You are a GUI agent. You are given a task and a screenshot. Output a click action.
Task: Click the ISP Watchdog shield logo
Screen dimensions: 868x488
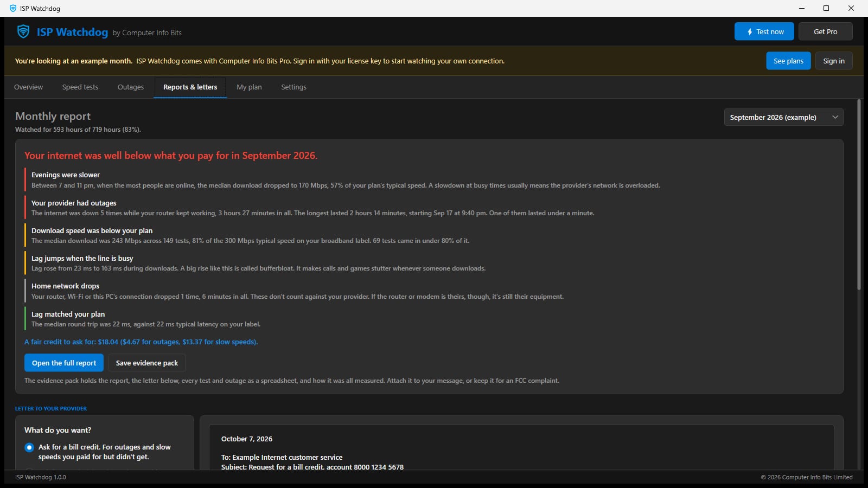coord(23,31)
